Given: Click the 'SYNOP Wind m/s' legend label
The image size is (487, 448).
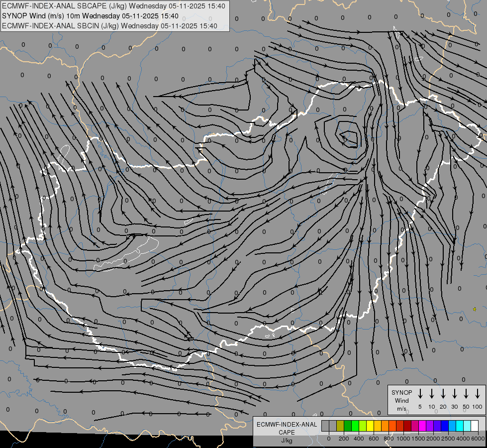Looking at the screenshot, I should pos(401,400).
